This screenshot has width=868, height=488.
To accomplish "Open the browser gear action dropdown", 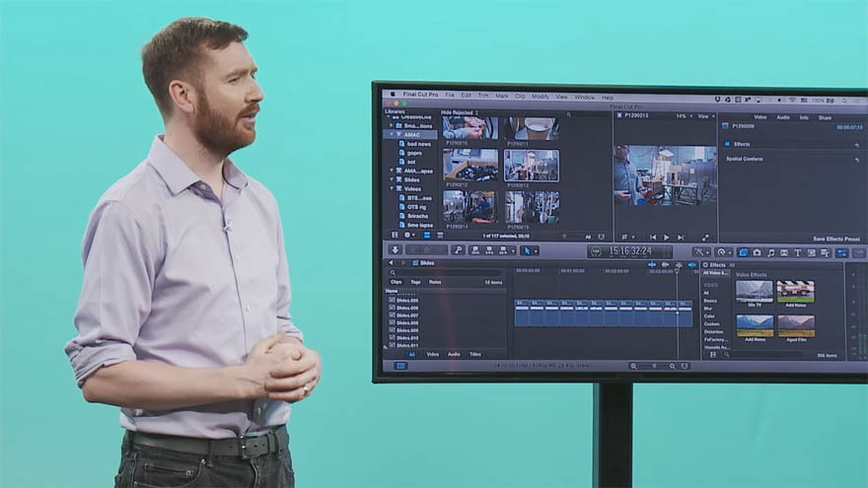I will (409, 236).
